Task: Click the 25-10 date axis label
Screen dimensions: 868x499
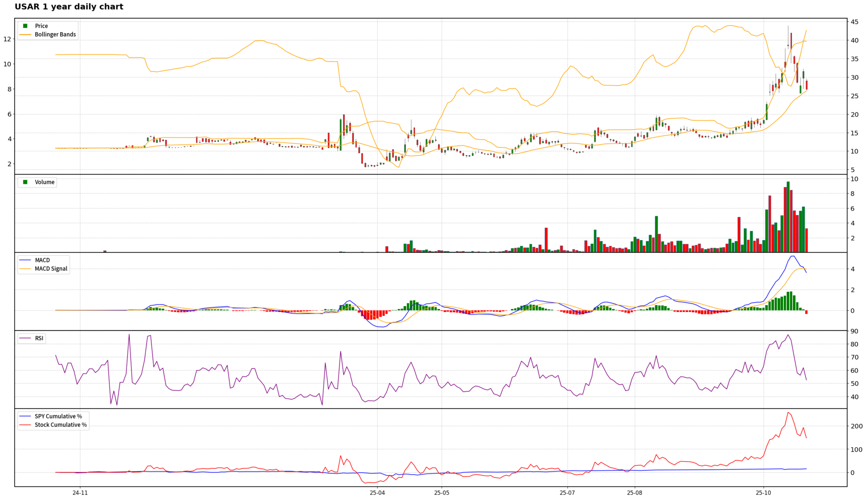Action: point(764,493)
